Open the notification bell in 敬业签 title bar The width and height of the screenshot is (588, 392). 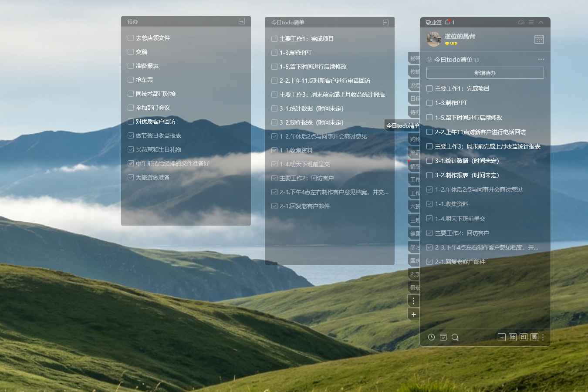click(447, 22)
